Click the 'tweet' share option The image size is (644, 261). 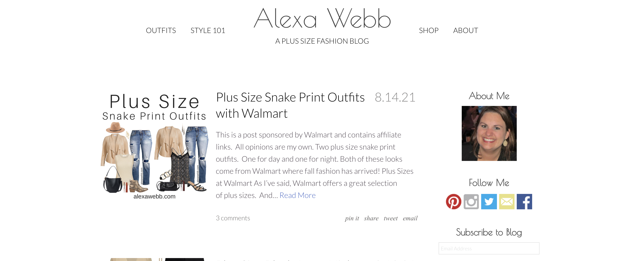click(391, 218)
